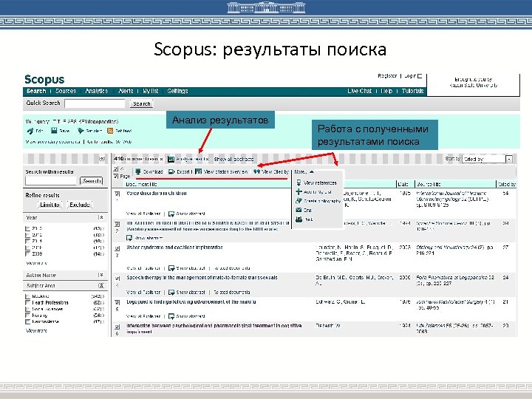Click the Download icon in results toolbar
The height and width of the screenshot is (399, 532).
(x=138, y=171)
